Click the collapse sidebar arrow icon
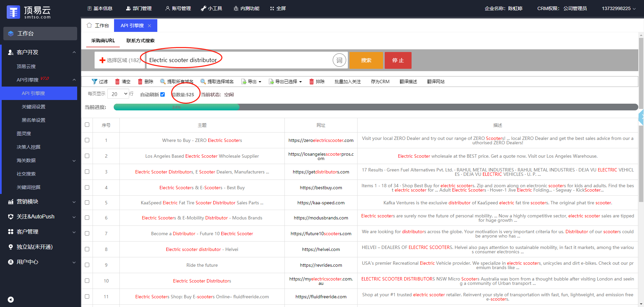The height and width of the screenshot is (307, 644). click(x=11, y=300)
